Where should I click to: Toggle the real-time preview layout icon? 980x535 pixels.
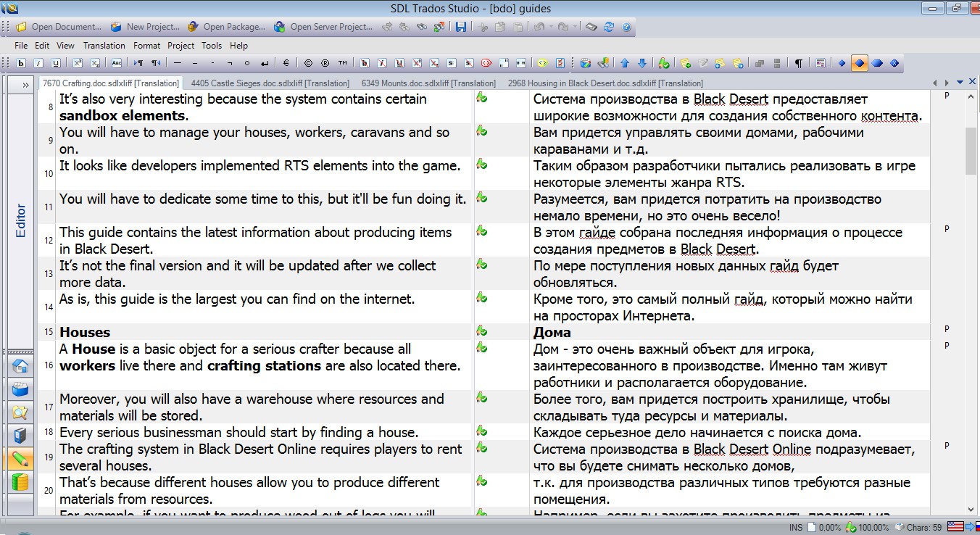point(820,63)
